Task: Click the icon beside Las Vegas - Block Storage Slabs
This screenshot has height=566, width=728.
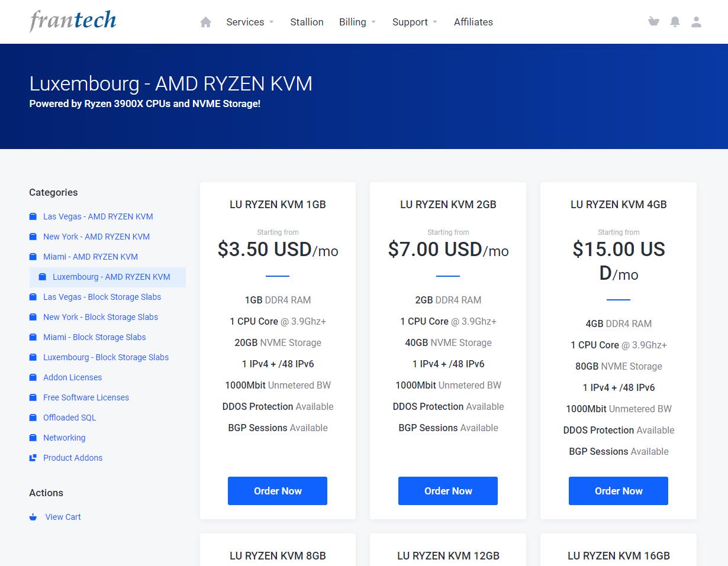Action: tap(33, 297)
